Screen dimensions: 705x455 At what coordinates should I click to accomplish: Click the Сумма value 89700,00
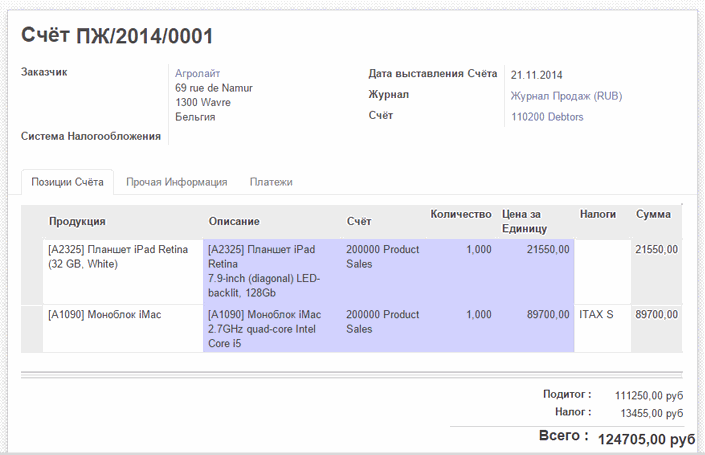pyautogui.click(x=656, y=315)
